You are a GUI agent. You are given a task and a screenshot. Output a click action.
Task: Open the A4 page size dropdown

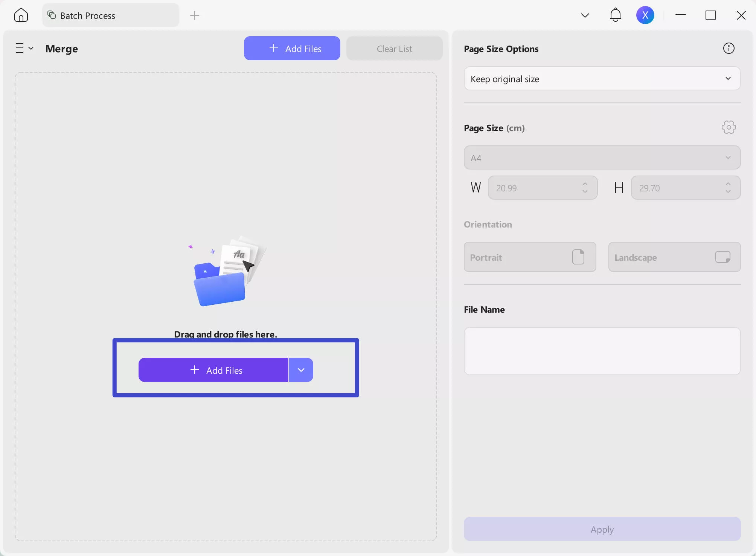(x=602, y=157)
